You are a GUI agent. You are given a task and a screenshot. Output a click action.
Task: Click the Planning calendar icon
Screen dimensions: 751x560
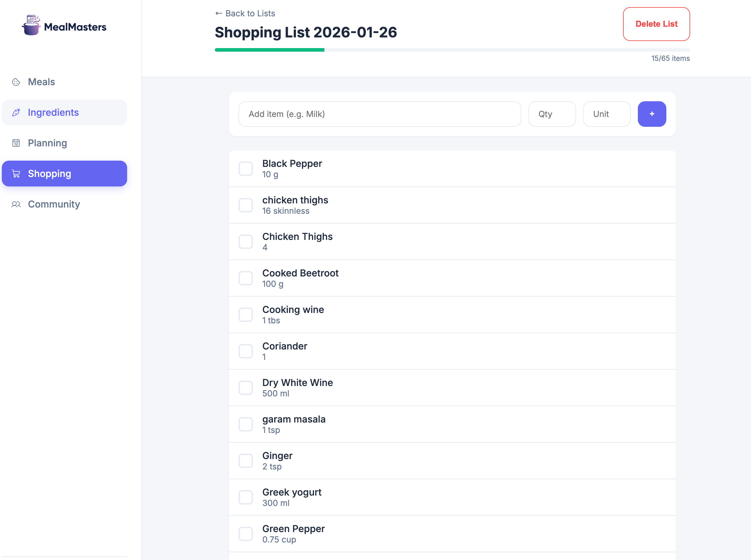(x=16, y=143)
